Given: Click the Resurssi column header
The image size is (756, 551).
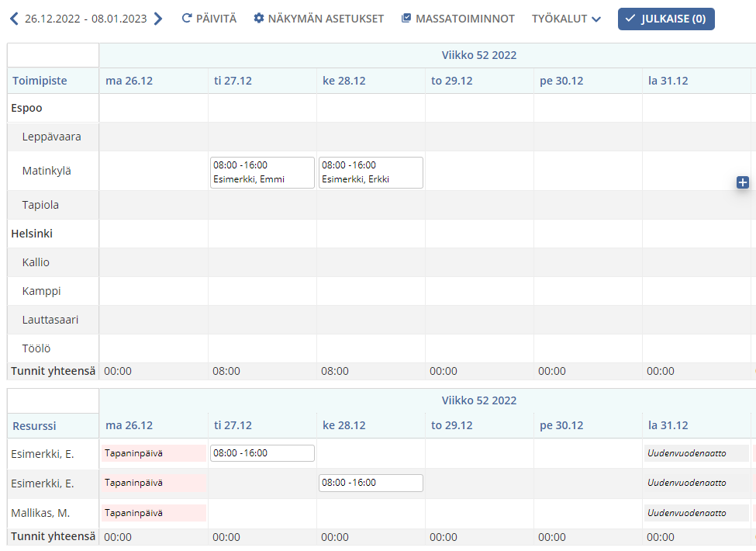Looking at the screenshot, I should click(x=34, y=426).
